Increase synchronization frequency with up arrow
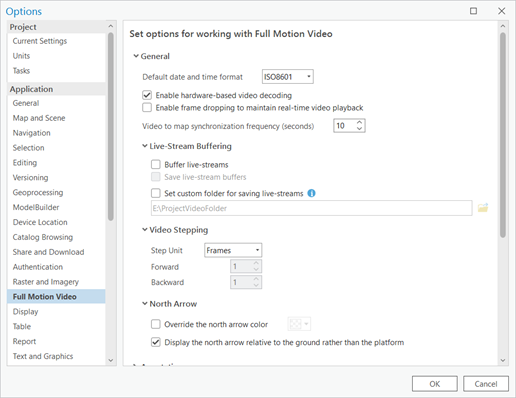This screenshot has width=516, height=398. (x=359, y=122)
